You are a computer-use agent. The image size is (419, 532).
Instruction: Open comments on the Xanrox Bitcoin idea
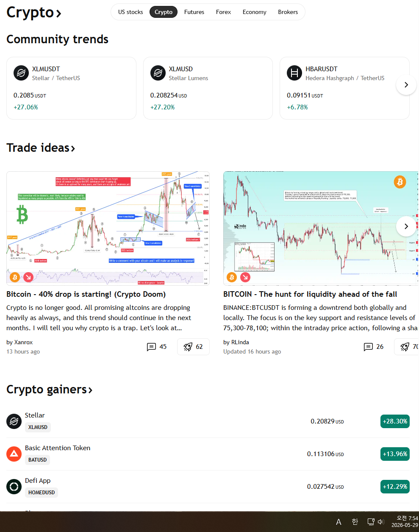coord(157,347)
